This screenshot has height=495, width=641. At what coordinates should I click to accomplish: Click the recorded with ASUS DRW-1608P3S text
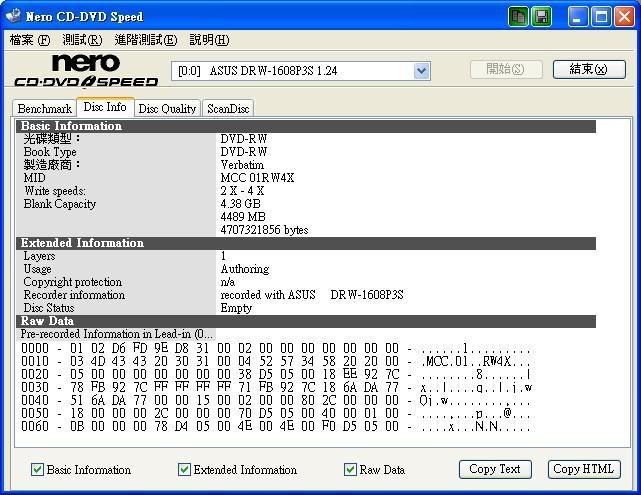(312, 295)
